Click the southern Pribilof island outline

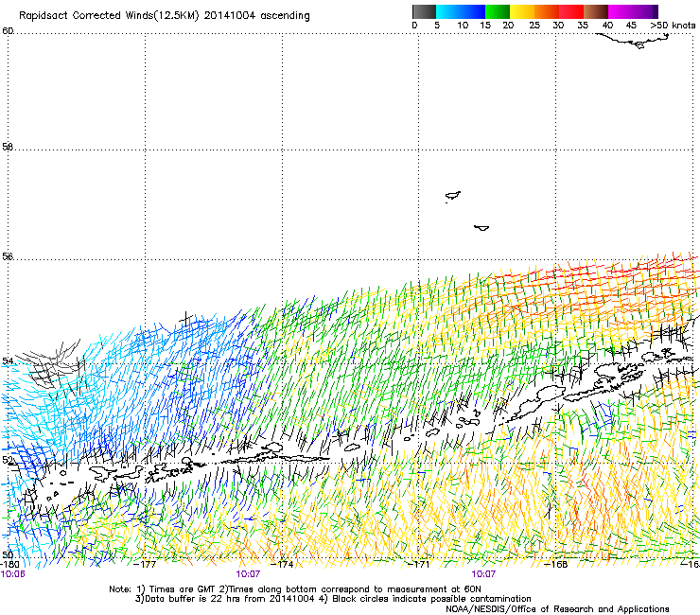click(481, 228)
